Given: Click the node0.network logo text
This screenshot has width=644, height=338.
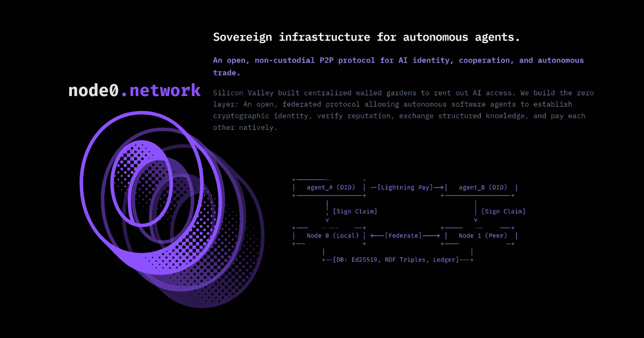Looking at the screenshot, I should pos(135,91).
